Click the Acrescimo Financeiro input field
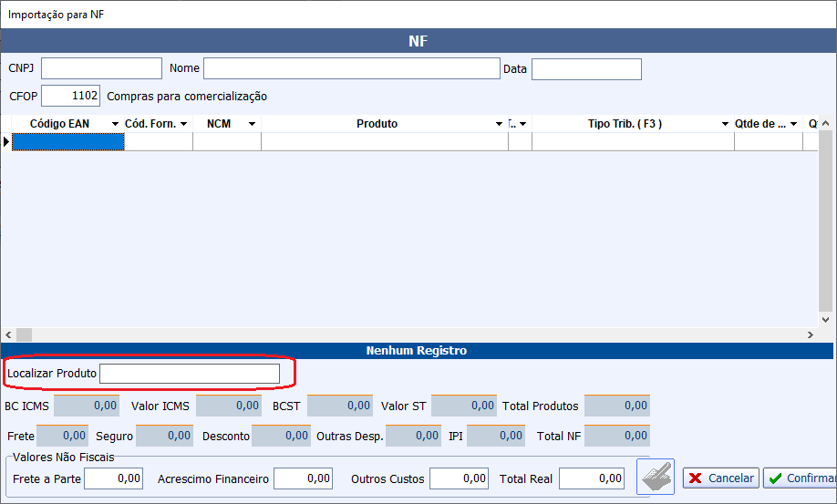837x504 pixels. (x=303, y=478)
